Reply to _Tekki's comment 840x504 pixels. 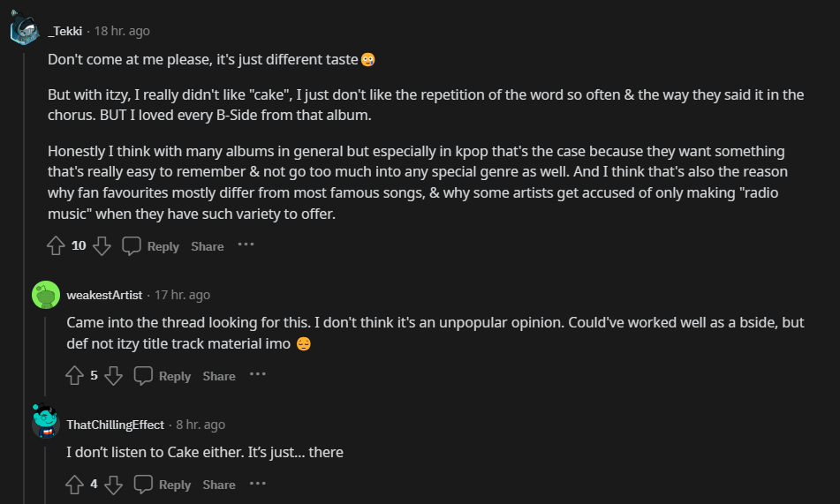click(151, 246)
